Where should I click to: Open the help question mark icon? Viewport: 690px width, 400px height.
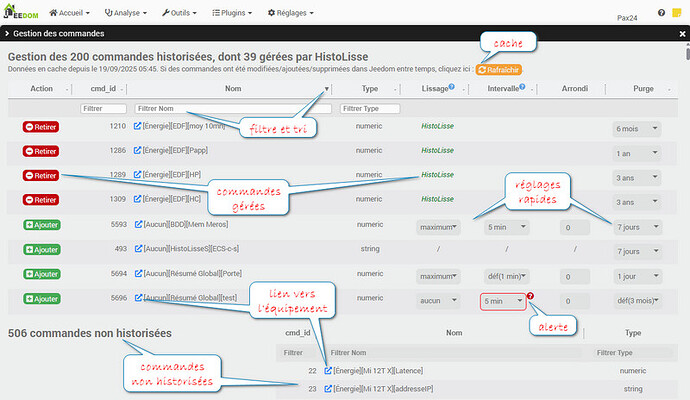[x=661, y=13]
